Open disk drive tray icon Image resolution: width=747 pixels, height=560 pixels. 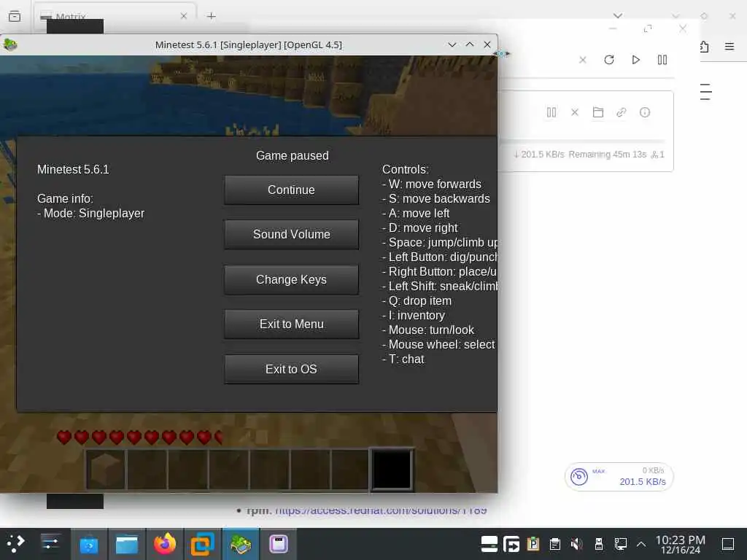click(489, 544)
